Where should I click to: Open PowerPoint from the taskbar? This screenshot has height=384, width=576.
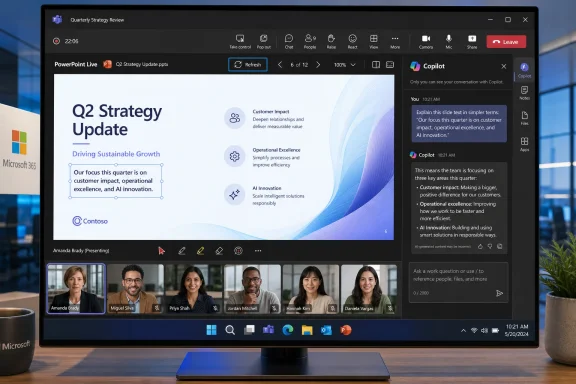(x=346, y=330)
